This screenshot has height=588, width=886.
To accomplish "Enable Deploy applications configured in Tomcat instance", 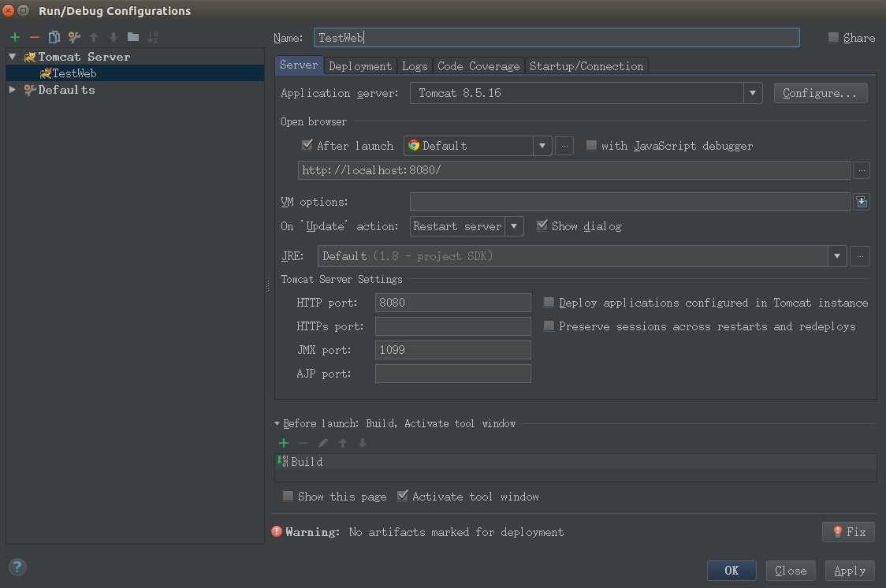I will click(x=549, y=302).
